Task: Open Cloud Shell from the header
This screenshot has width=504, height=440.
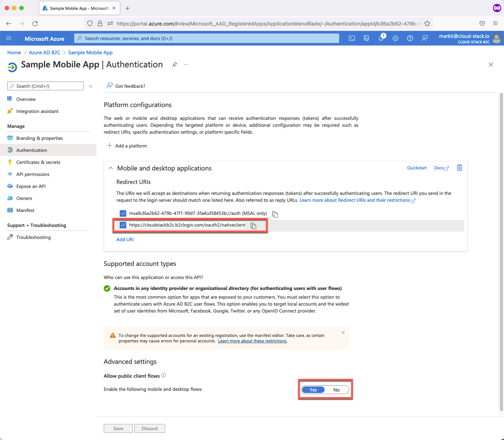Action: point(352,38)
